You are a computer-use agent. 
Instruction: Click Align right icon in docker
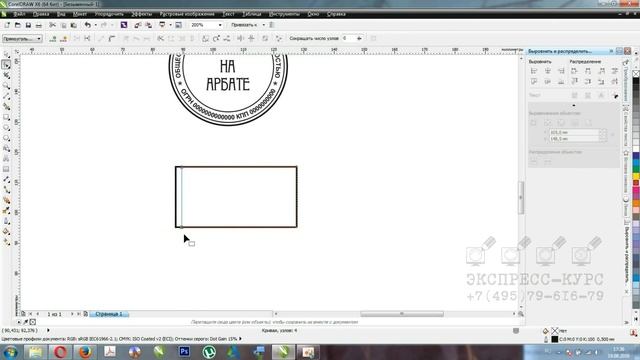click(561, 71)
